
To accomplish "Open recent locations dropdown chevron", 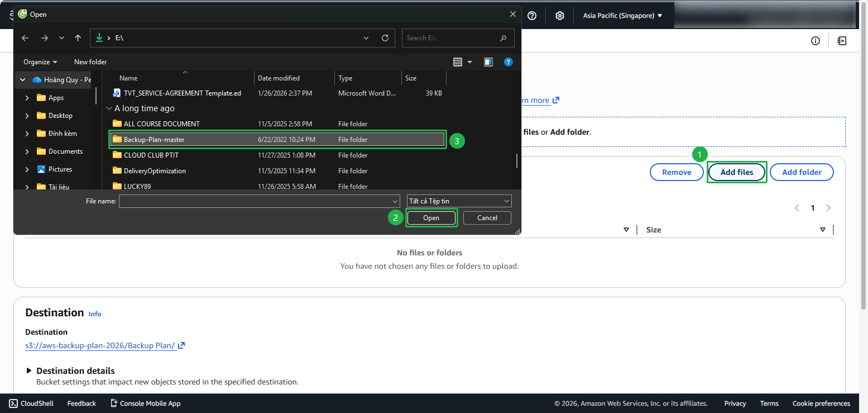I will point(61,38).
